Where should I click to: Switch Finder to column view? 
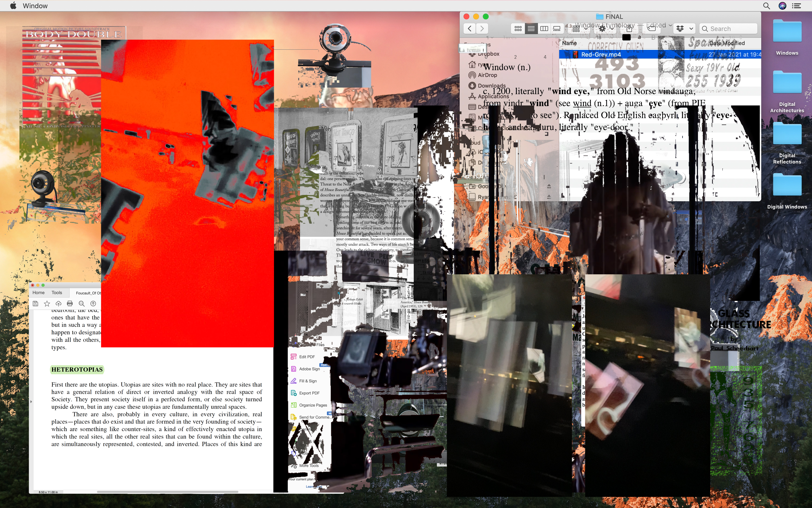coord(544,29)
